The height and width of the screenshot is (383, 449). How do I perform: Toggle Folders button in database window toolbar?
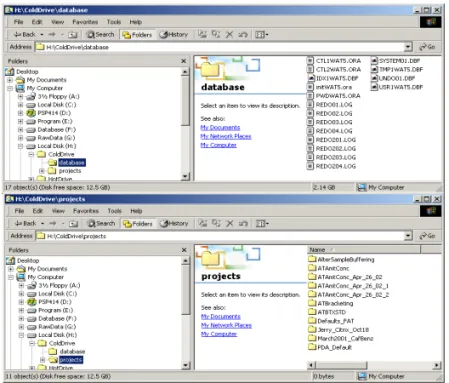click(x=137, y=35)
